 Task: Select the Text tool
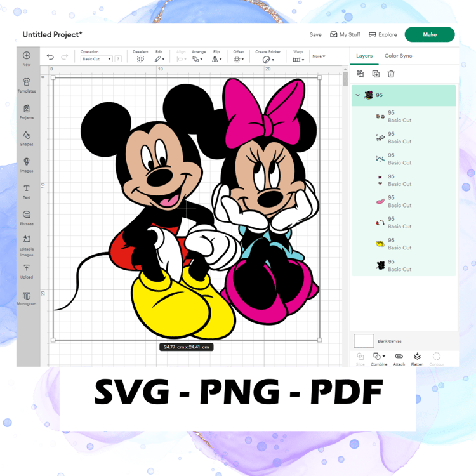27,192
